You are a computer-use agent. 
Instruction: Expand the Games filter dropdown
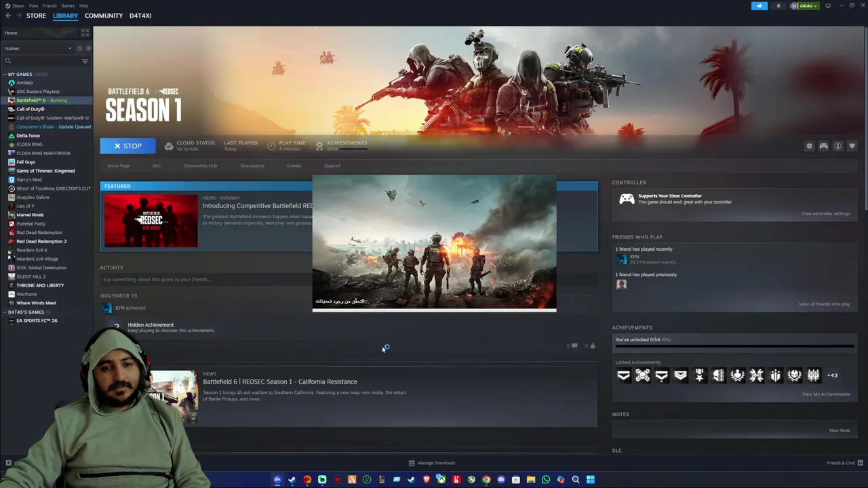(x=37, y=48)
